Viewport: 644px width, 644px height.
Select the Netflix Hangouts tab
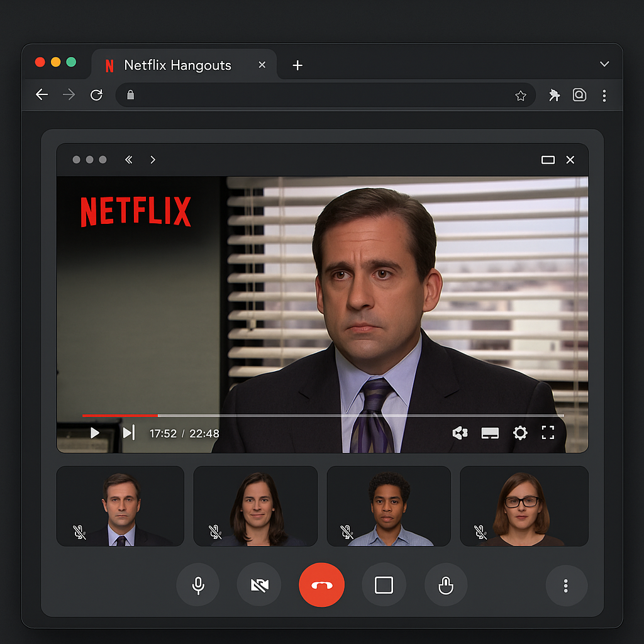coord(177,65)
